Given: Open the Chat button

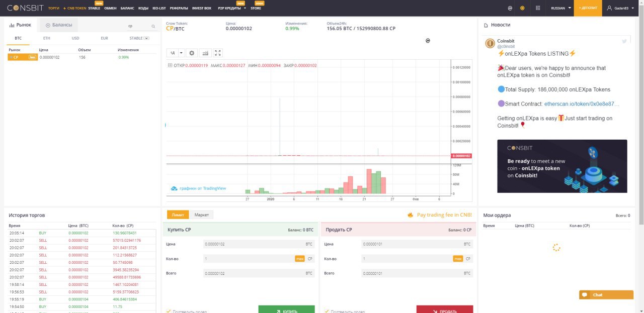Looking at the screenshot, I should click(x=606, y=295).
